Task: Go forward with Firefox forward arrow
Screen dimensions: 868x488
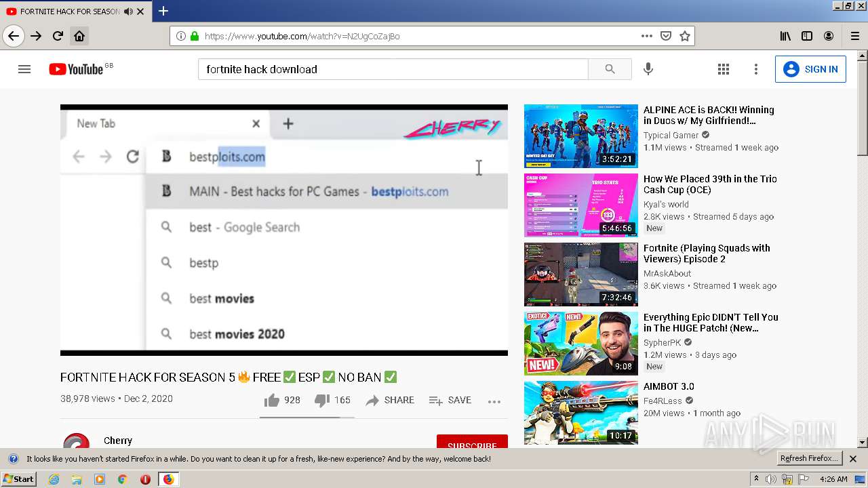Action: [36, 36]
